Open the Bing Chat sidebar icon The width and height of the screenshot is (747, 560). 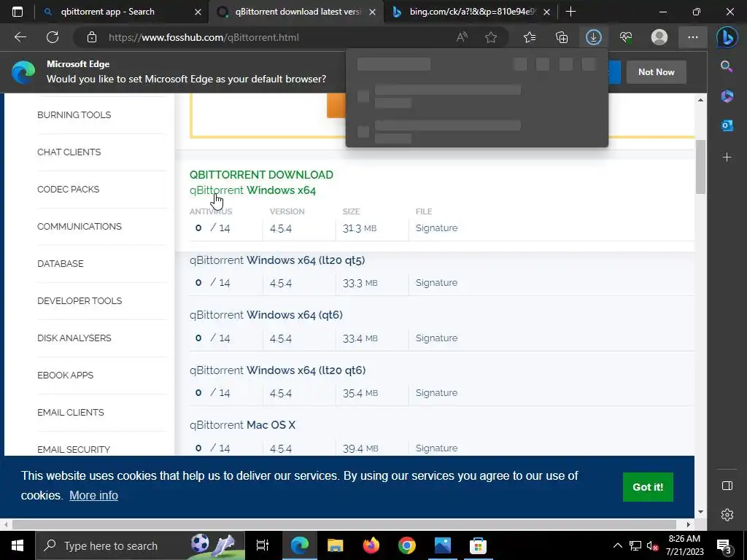(x=727, y=37)
